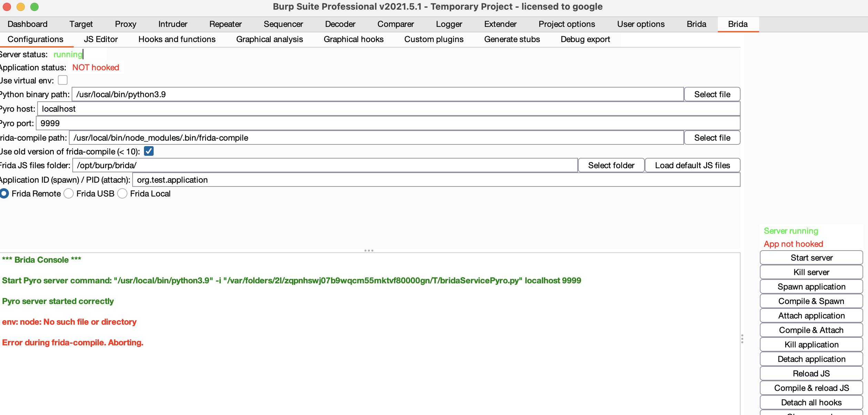Viewport: 868px width, 415px height.
Task: Click the 'NOT hooked' application status text
Action: (96, 68)
